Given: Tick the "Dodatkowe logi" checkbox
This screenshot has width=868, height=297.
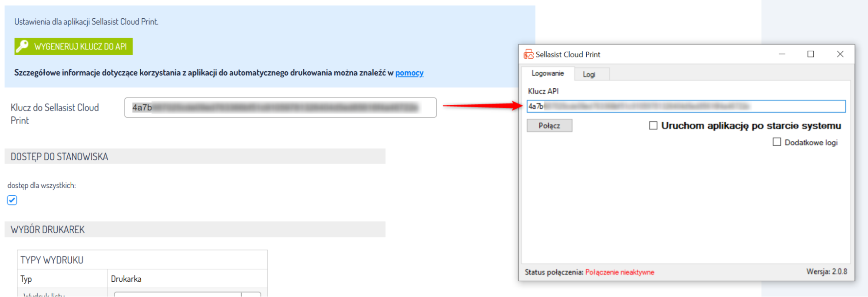Looking at the screenshot, I should click(777, 142).
